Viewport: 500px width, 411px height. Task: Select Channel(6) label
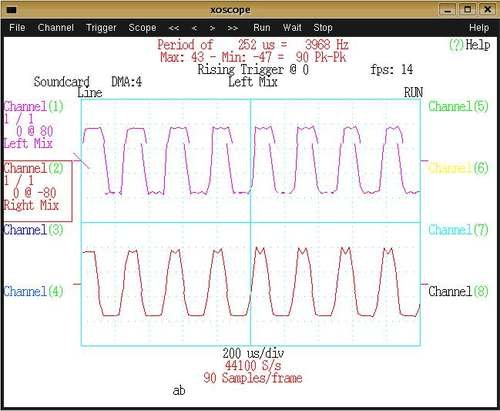point(458,168)
